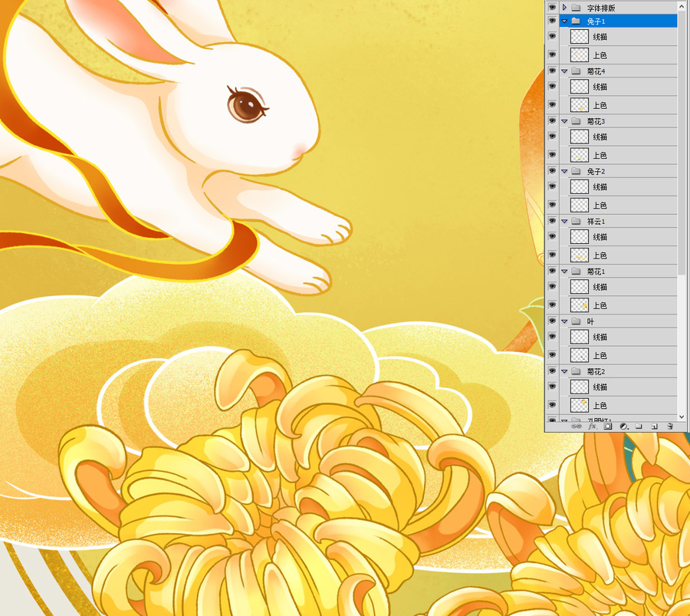The height and width of the screenshot is (616, 690).
Task: Click the folder icon of 兔子2 group
Action: [576, 171]
